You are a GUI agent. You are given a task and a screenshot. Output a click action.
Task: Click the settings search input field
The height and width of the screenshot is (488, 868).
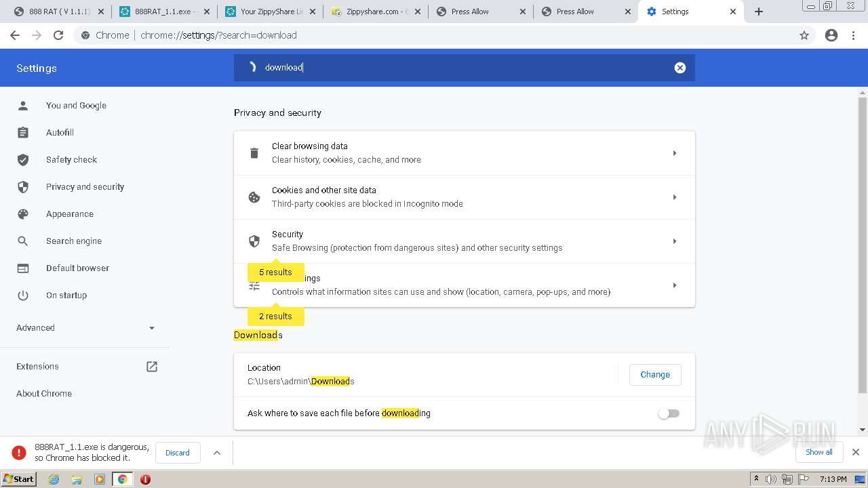pyautogui.click(x=461, y=68)
